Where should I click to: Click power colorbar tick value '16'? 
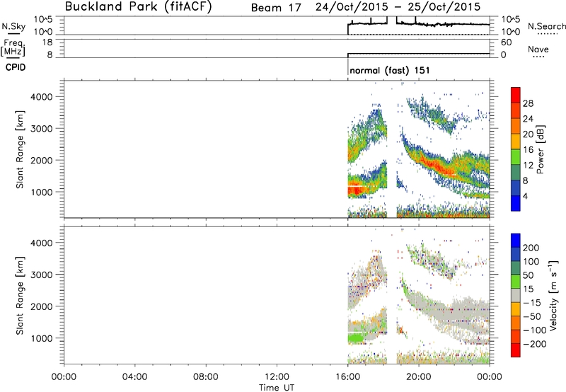(528, 149)
